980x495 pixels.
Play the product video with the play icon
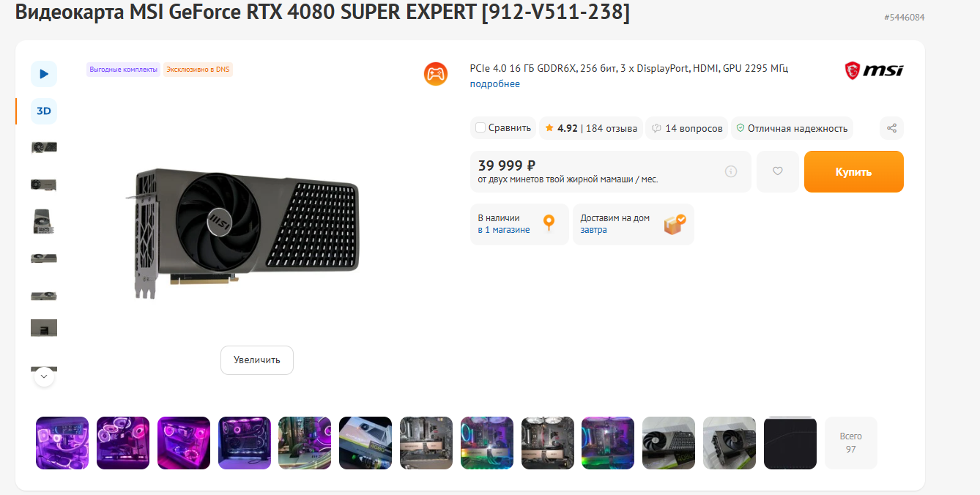pos(44,73)
